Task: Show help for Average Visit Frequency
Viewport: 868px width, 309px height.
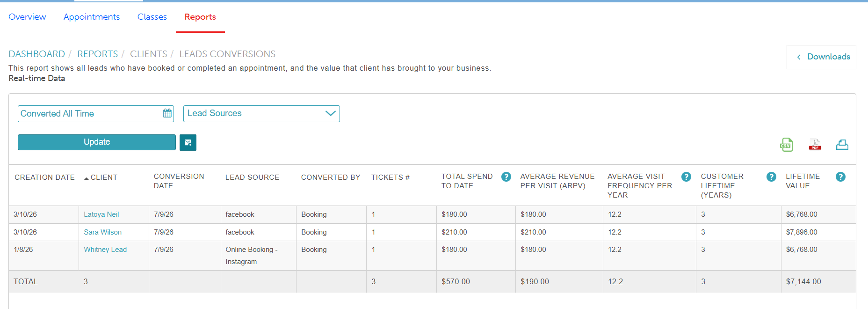Action: click(686, 177)
